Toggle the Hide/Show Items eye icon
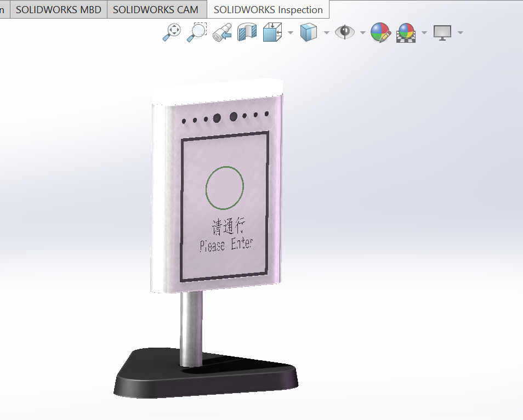 (x=344, y=32)
